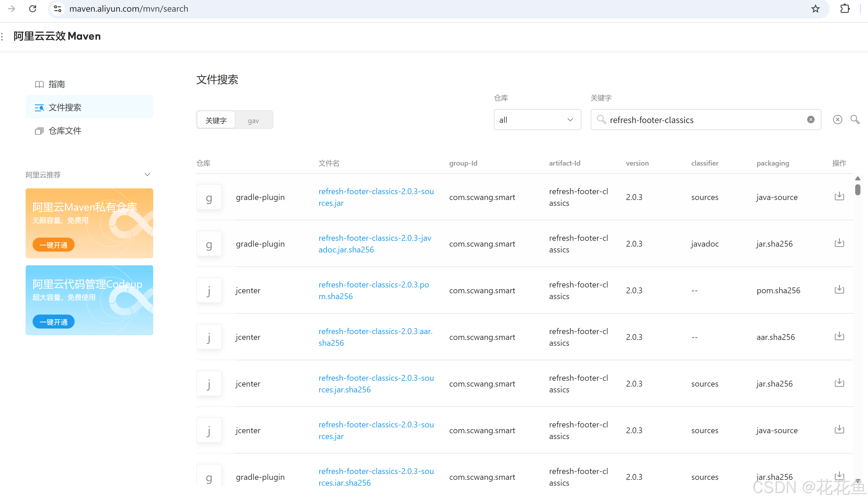Open the 仓库 repository dropdown showing all

click(537, 120)
